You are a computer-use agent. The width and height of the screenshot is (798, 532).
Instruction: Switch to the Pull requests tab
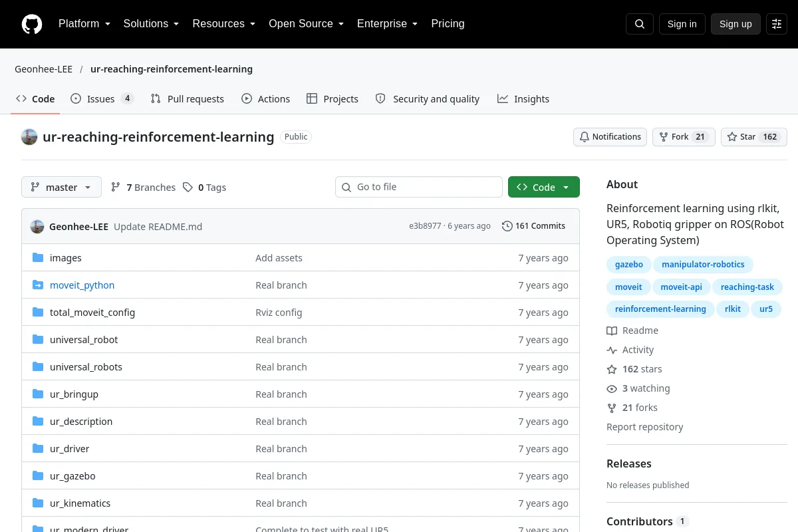[188, 99]
